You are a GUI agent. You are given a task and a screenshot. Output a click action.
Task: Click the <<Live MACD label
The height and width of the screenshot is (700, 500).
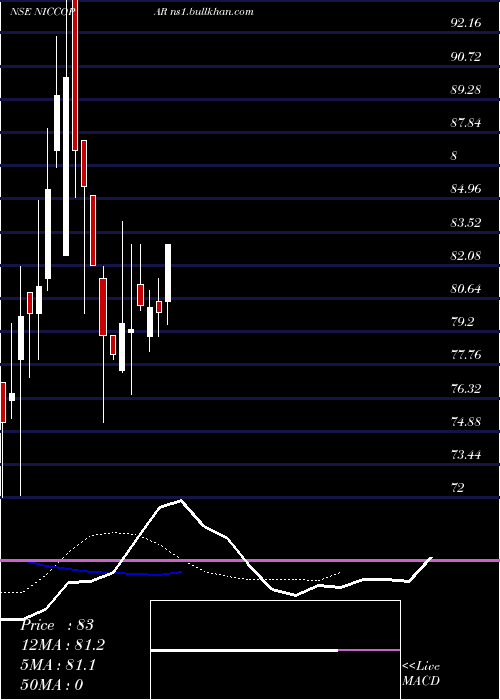pyautogui.click(x=421, y=674)
